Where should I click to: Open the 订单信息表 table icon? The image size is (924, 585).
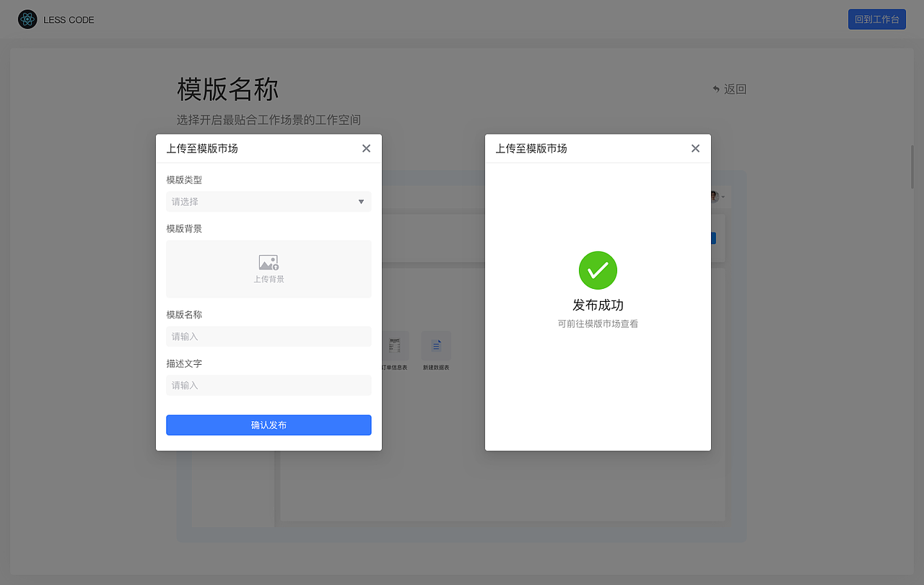point(393,345)
